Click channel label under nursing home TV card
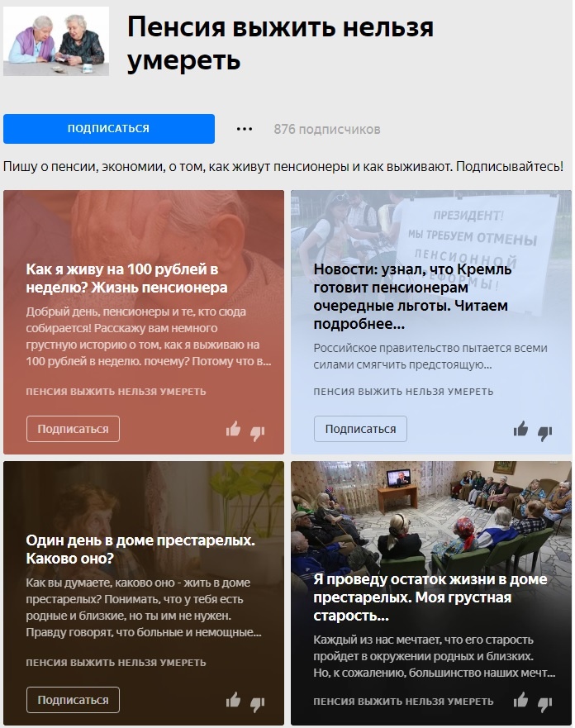575x728 pixels. point(403,701)
